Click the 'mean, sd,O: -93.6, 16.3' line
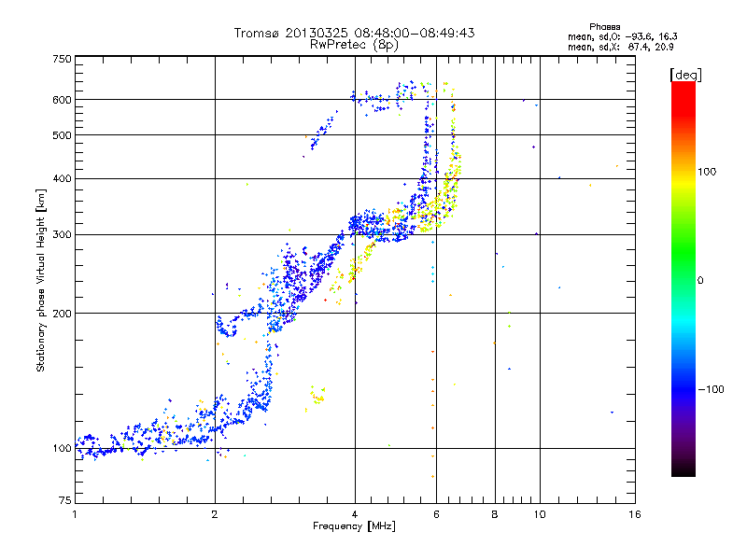This screenshot has width=747, height=560. pos(622,36)
